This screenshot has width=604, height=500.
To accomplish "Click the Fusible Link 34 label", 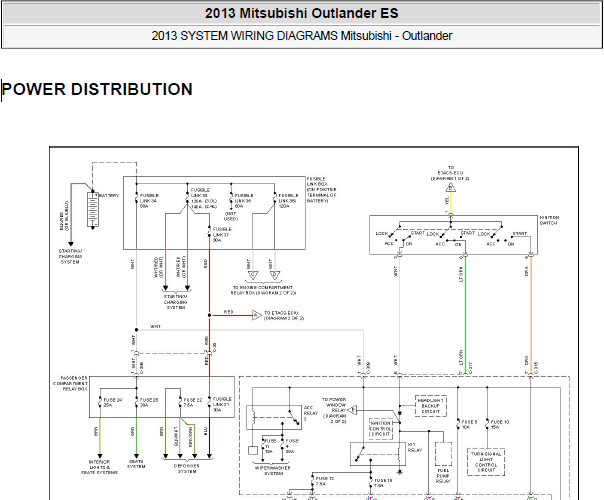I will pos(149,201).
